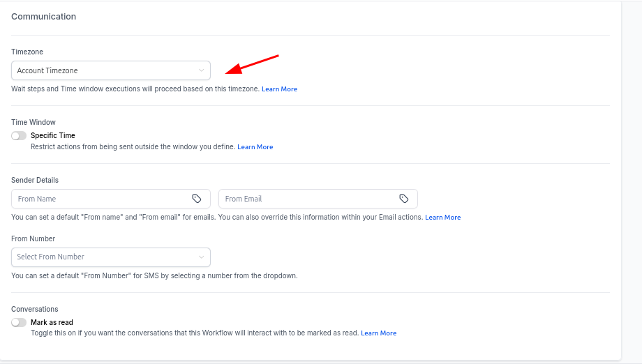Click the Sender Details section label
642x364 pixels.
click(x=35, y=181)
